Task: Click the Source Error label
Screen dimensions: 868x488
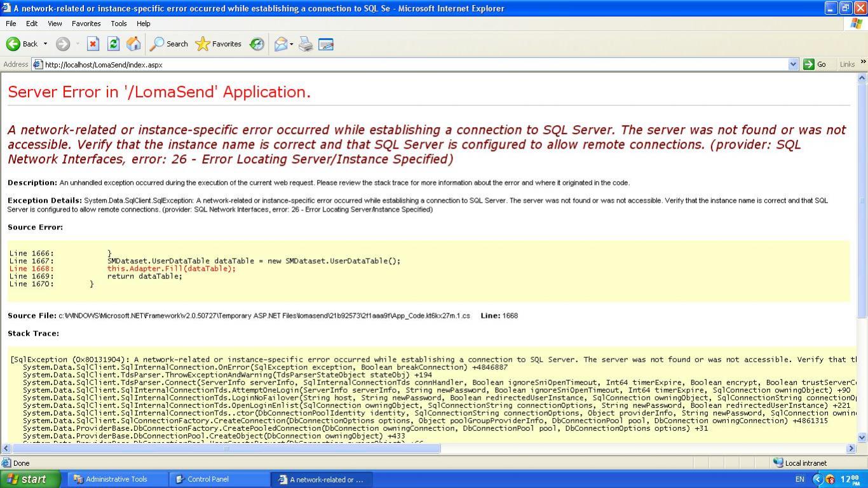Action: [x=35, y=227]
